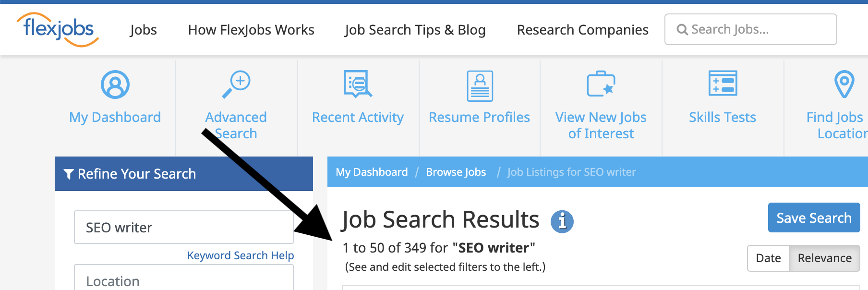Open My Dashboard user icon
868x290 pixels.
pos(115,85)
